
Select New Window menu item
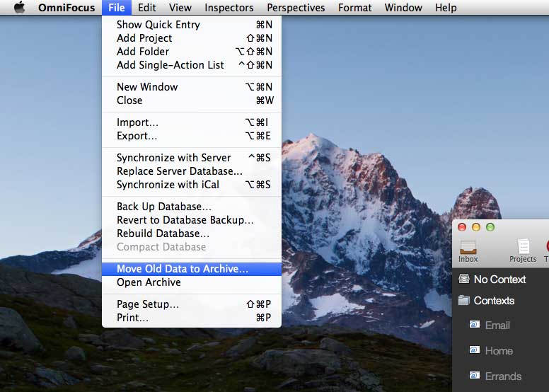coord(192,87)
